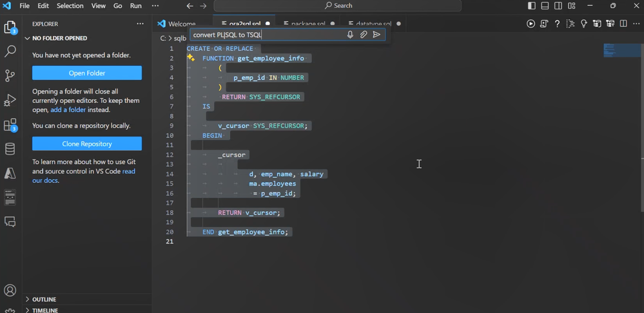Viewport: 644px width, 313px height.
Task: Open the Explorer view in activity bar
Action: pos(10,28)
